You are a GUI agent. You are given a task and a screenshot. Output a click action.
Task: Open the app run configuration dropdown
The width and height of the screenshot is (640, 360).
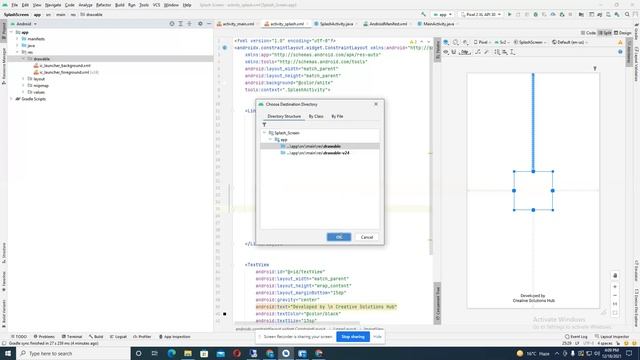tap(442, 14)
